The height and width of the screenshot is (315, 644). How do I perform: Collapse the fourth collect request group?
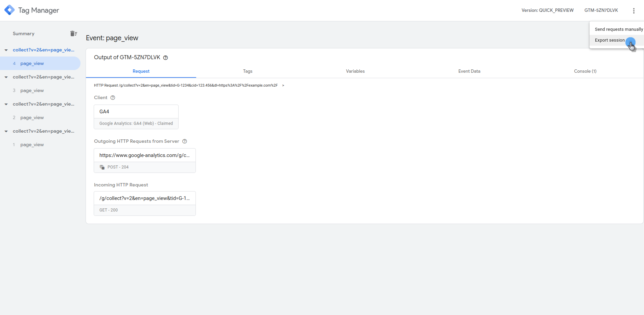[6, 131]
